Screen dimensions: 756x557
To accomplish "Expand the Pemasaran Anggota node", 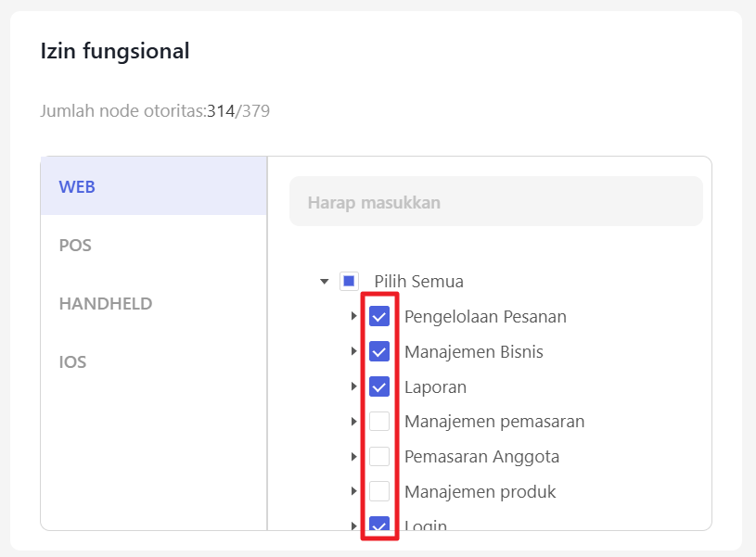I will pyautogui.click(x=353, y=457).
